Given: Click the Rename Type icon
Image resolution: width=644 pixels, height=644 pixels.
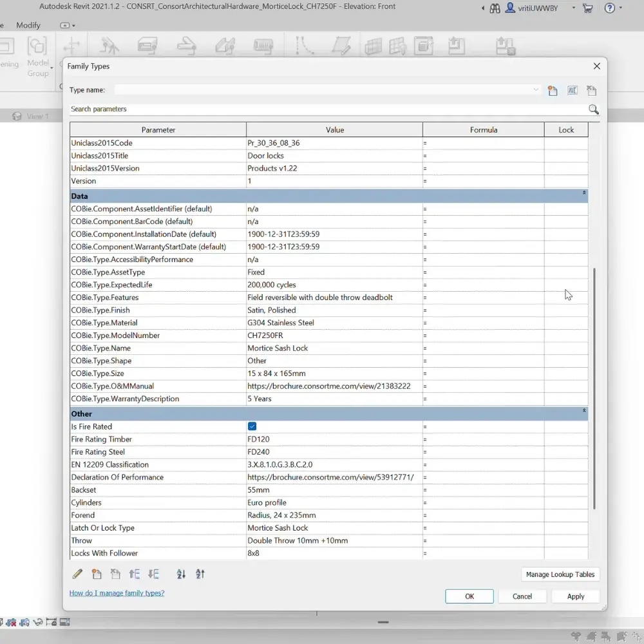Looking at the screenshot, I should (x=572, y=90).
